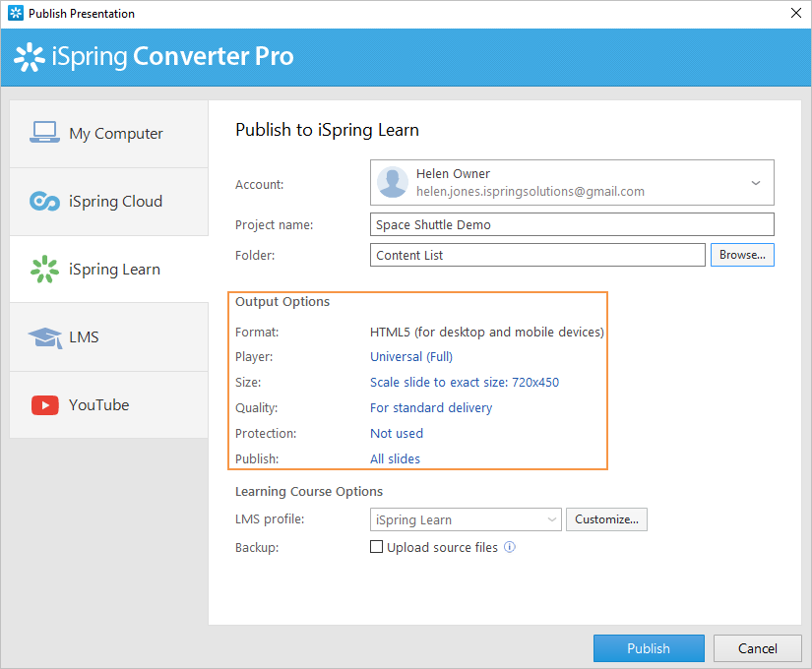Click the Browse... button
812x669 pixels.
pos(742,255)
